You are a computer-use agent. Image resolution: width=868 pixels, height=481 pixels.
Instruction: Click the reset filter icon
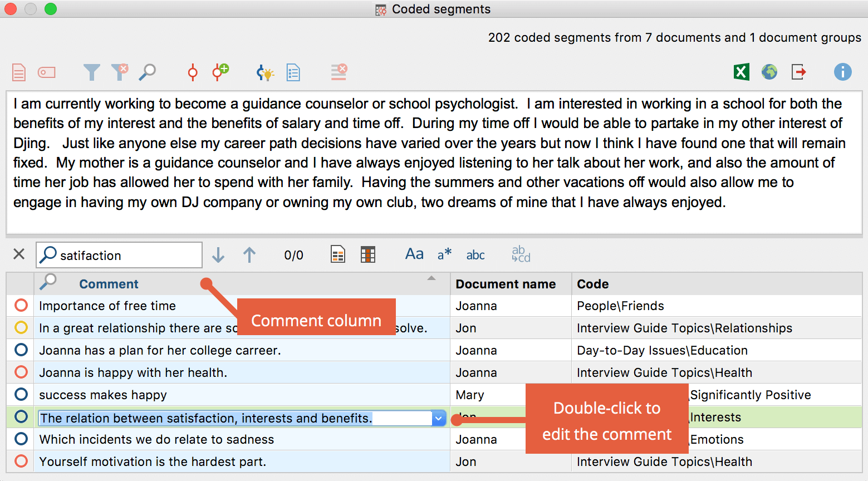coord(119,72)
